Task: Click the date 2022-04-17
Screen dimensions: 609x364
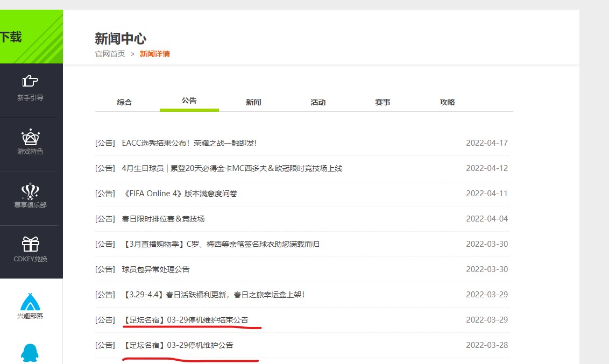Action: [487, 143]
